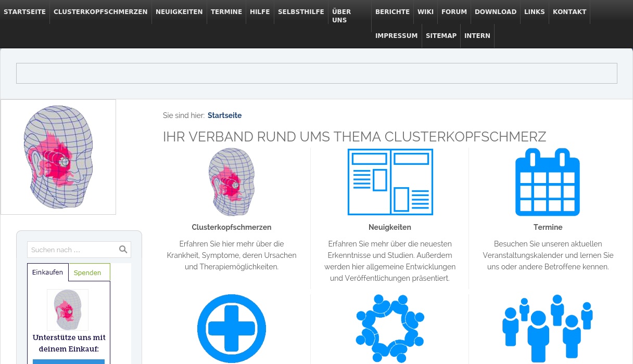Focus the 'Suchen nach' search field

point(72,250)
